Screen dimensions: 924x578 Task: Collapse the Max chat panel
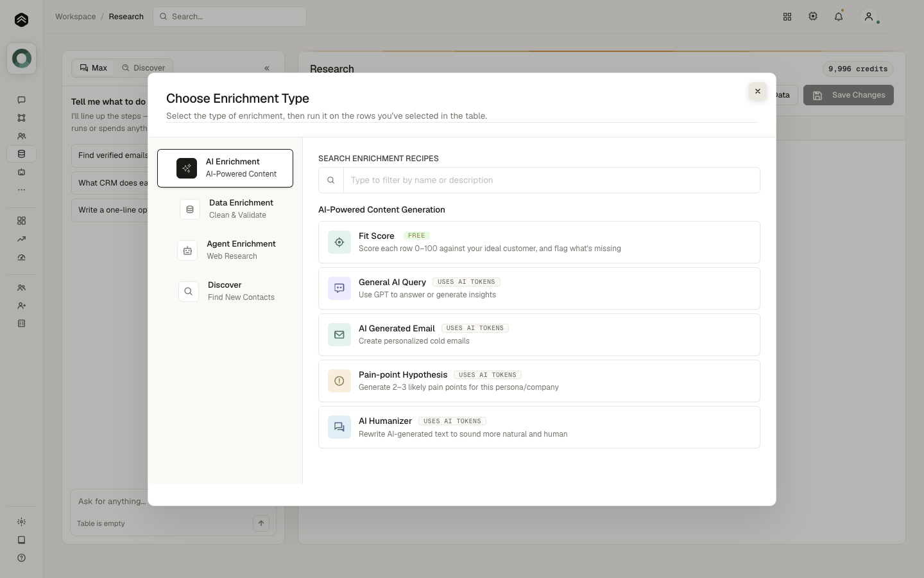(267, 68)
